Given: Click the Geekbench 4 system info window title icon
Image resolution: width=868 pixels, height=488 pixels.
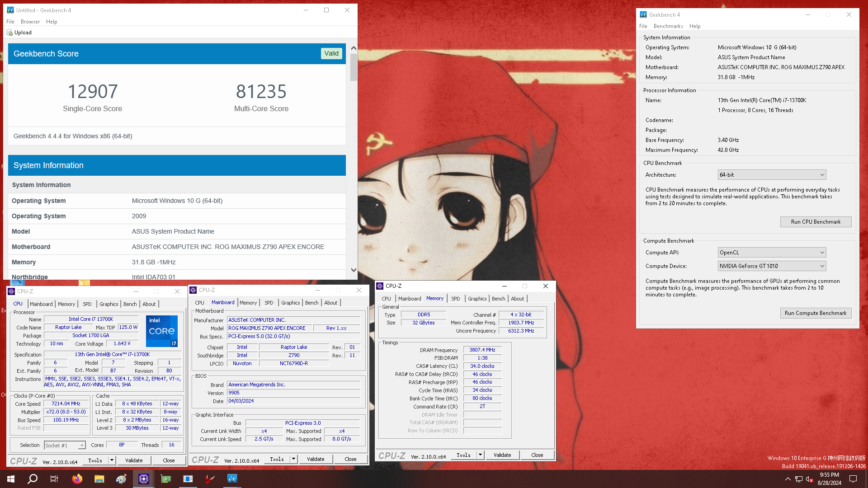Looking at the screenshot, I should (643, 15).
